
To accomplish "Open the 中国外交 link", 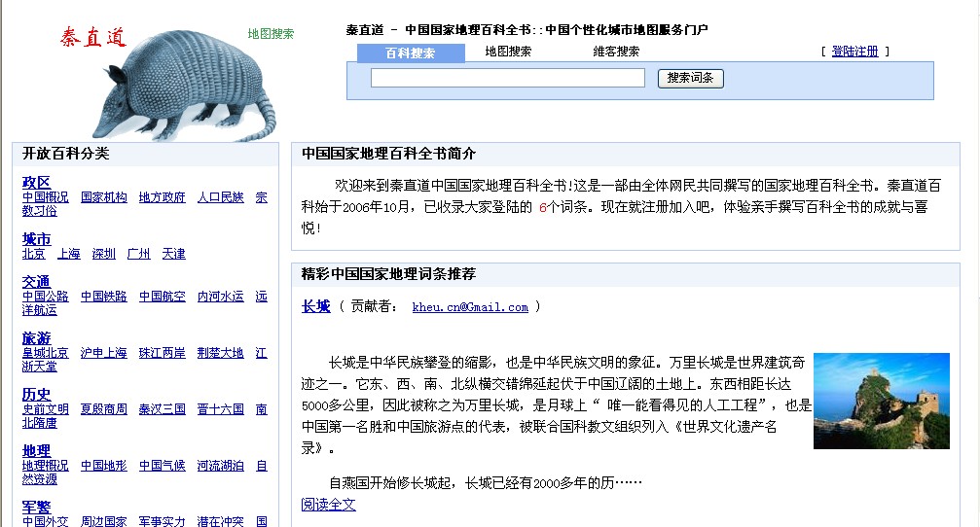I will pos(46,521).
